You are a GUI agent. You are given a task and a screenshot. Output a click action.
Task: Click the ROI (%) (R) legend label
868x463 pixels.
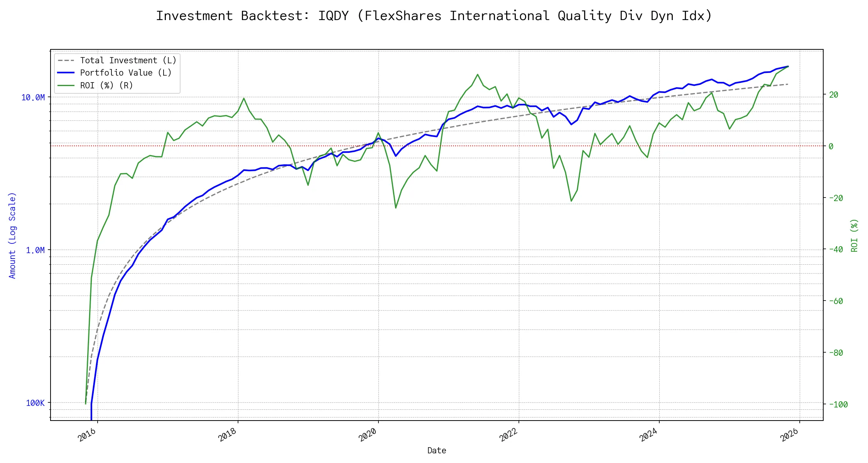106,86
